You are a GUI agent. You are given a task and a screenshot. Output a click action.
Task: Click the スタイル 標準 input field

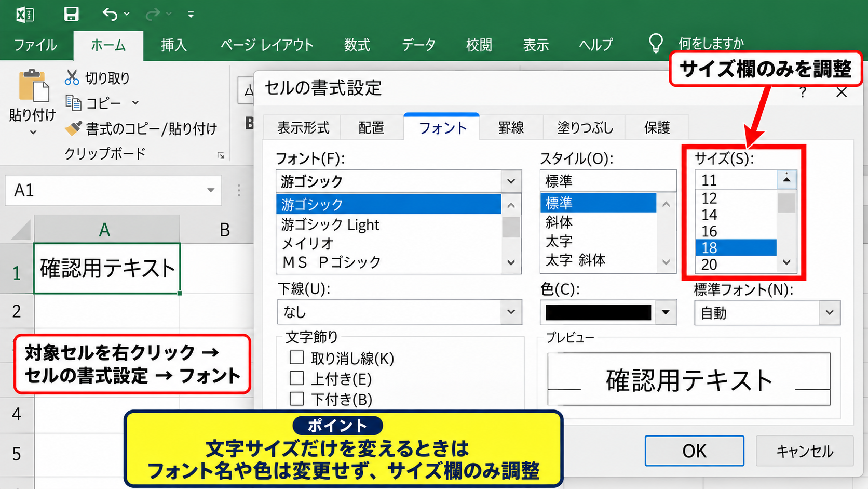[x=608, y=181]
